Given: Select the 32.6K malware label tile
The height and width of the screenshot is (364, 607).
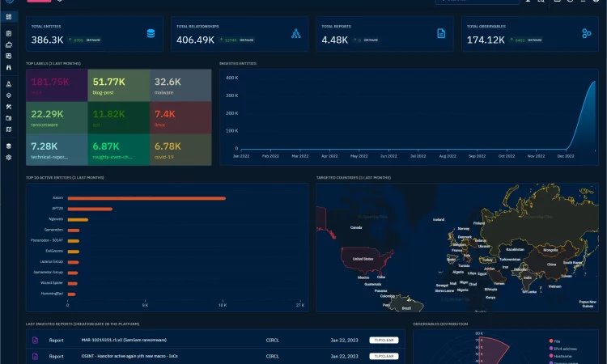Looking at the screenshot, I should (180, 86).
